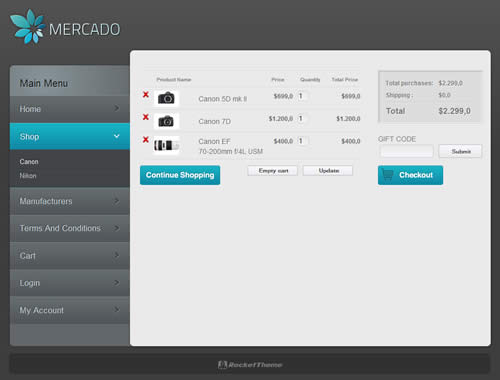Select the Canon submenu link

pyautogui.click(x=29, y=162)
